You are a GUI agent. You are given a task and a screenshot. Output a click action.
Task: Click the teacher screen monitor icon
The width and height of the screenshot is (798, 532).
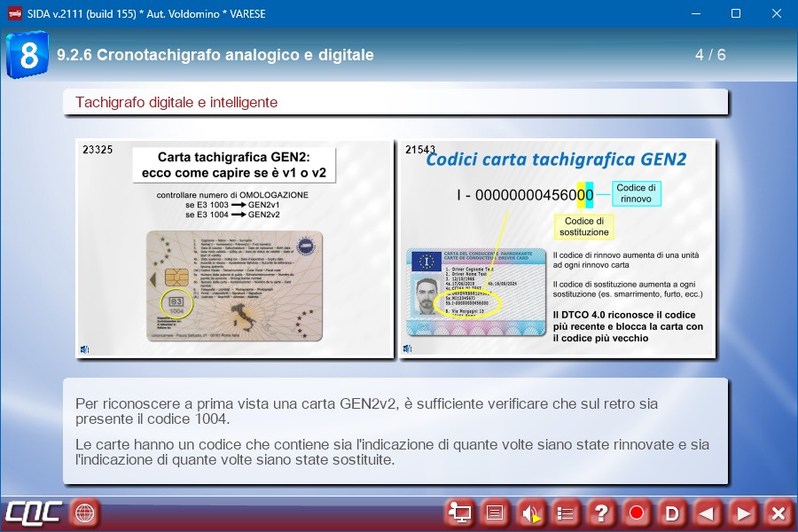click(x=459, y=512)
